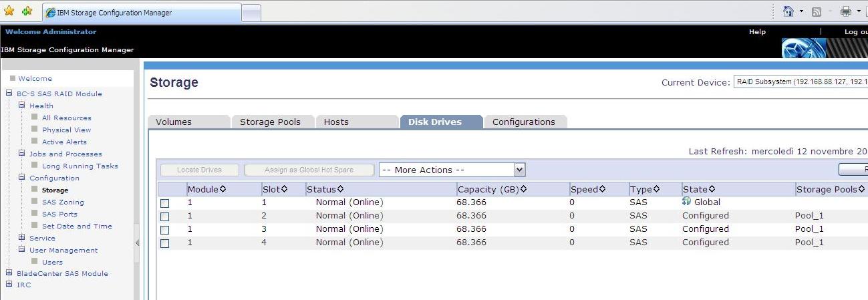868x300 pixels.
Task: Select Storage in the Configuration tree
Action: point(55,190)
